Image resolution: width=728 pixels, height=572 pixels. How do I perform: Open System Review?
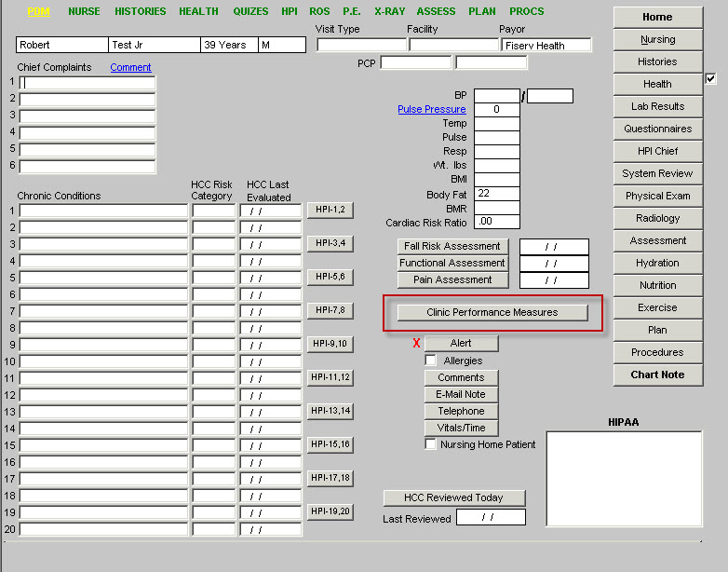(657, 173)
